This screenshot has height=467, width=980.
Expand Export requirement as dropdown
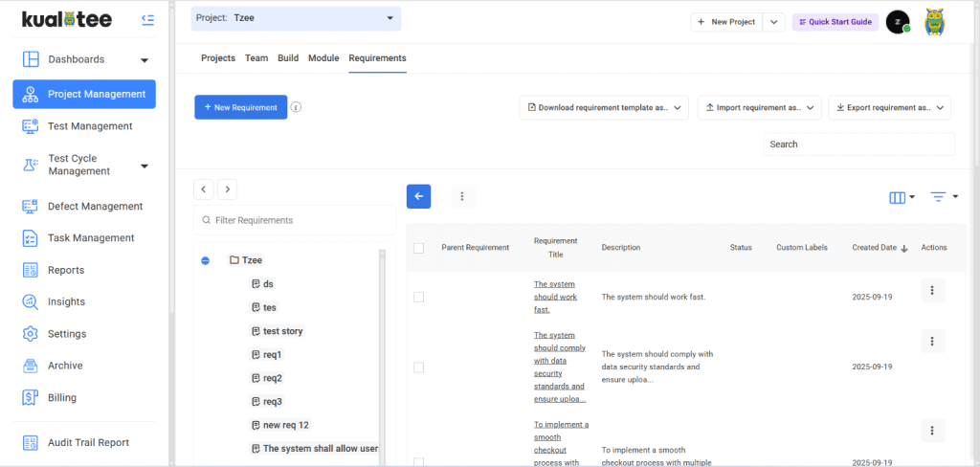(x=889, y=108)
